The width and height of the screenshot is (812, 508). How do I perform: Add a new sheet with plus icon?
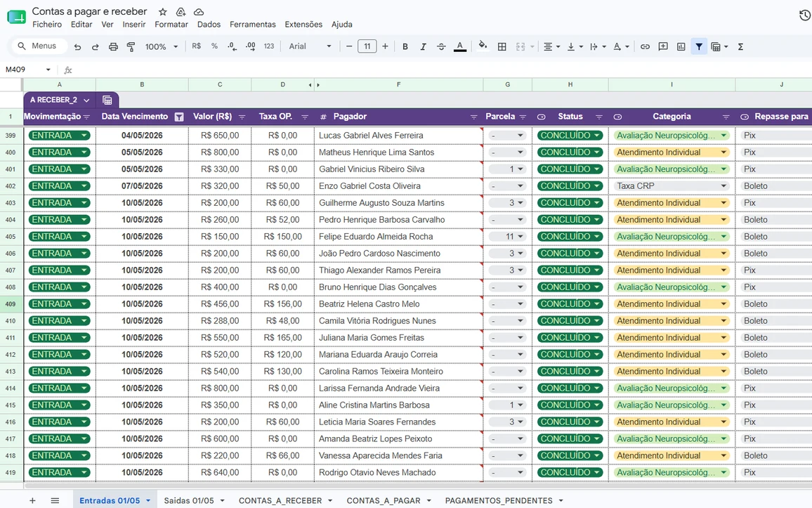[x=32, y=500]
